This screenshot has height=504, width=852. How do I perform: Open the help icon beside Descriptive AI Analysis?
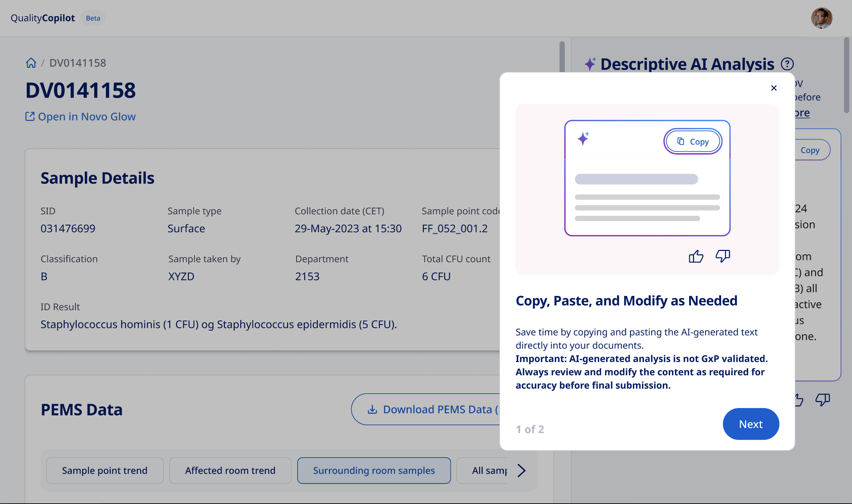point(788,63)
